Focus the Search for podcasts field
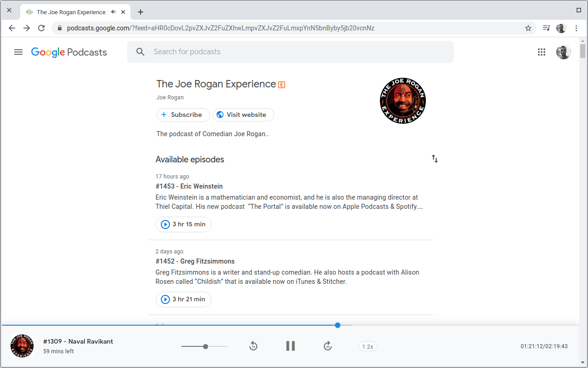This screenshot has height=368, width=588. point(290,52)
